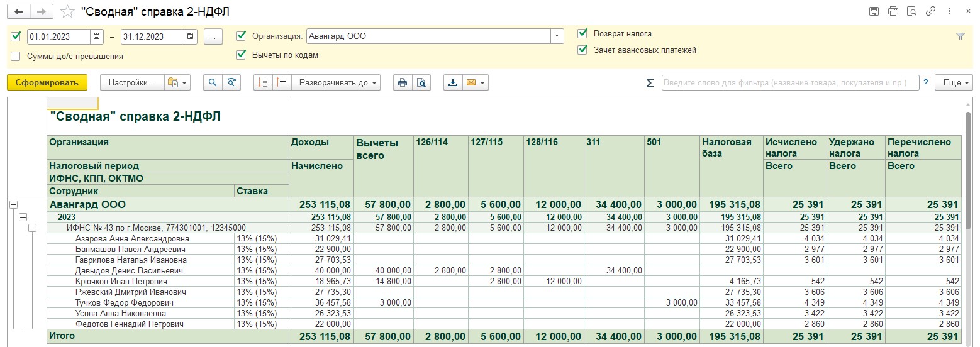980x347 pixels.
Task: Print the report with toolbar printer icon
Action: click(403, 82)
